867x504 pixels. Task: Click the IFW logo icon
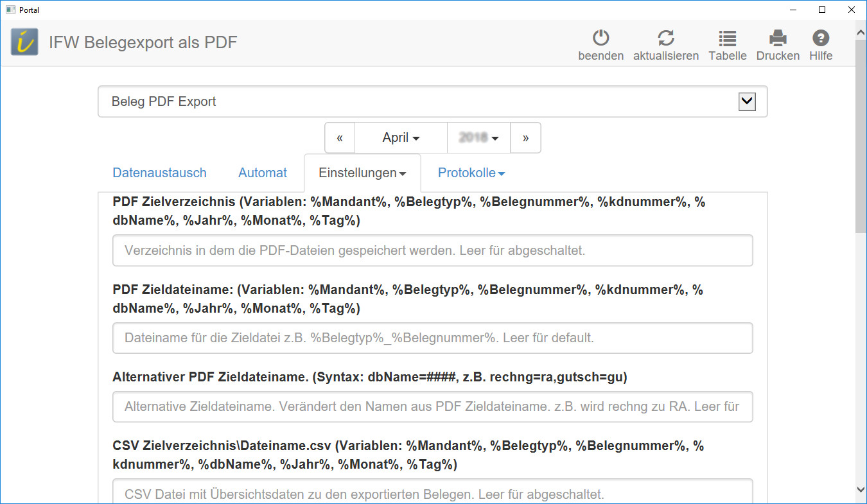[x=24, y=42]
